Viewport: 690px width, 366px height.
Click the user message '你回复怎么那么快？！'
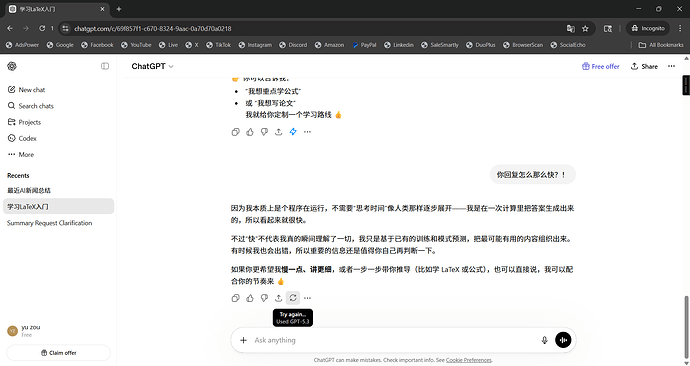[x=532, y=175]
